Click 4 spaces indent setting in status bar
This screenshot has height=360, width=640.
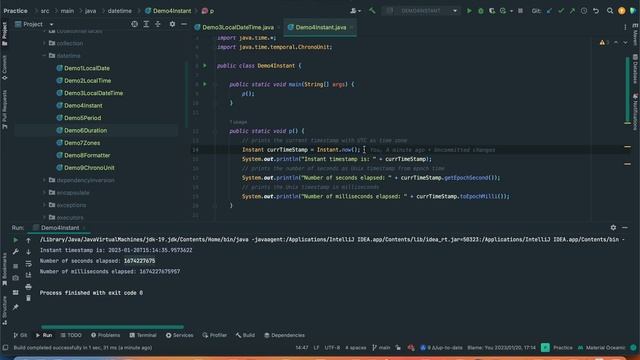pyautogui.click(x=356, y=347)
